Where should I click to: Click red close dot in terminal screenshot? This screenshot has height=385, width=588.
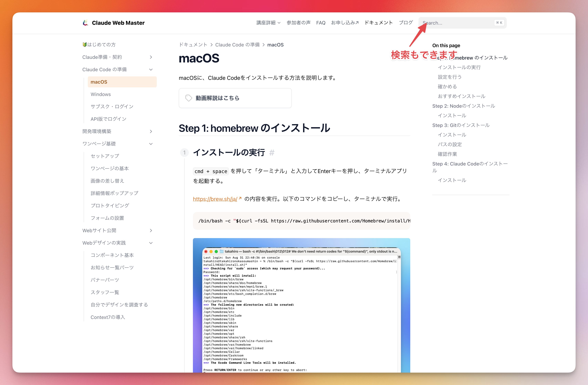[206, 252]
